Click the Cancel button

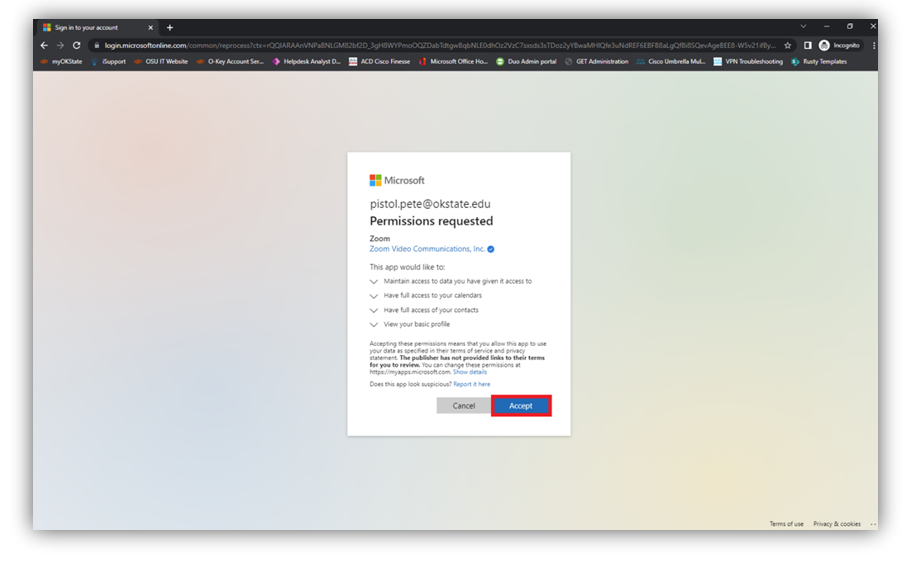pos(464,406)
